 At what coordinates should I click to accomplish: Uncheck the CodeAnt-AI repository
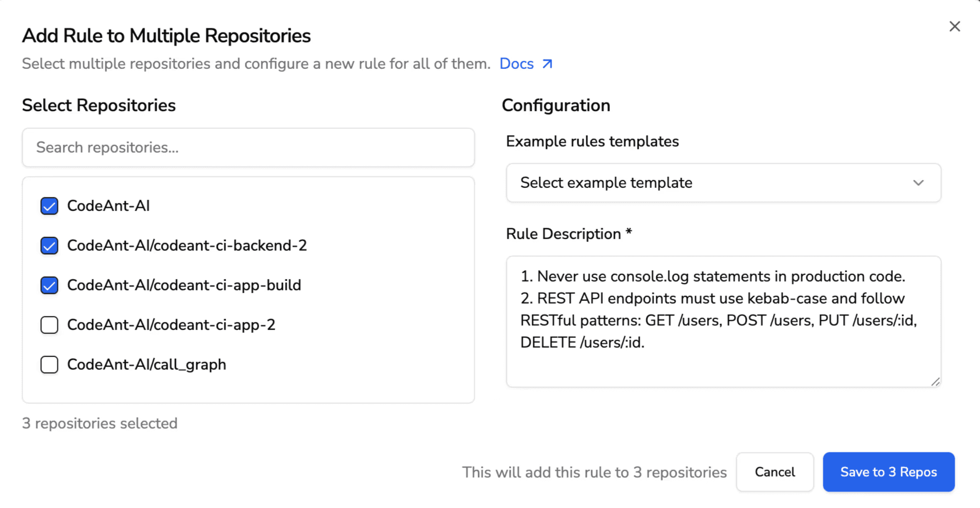tap(49, 206)
